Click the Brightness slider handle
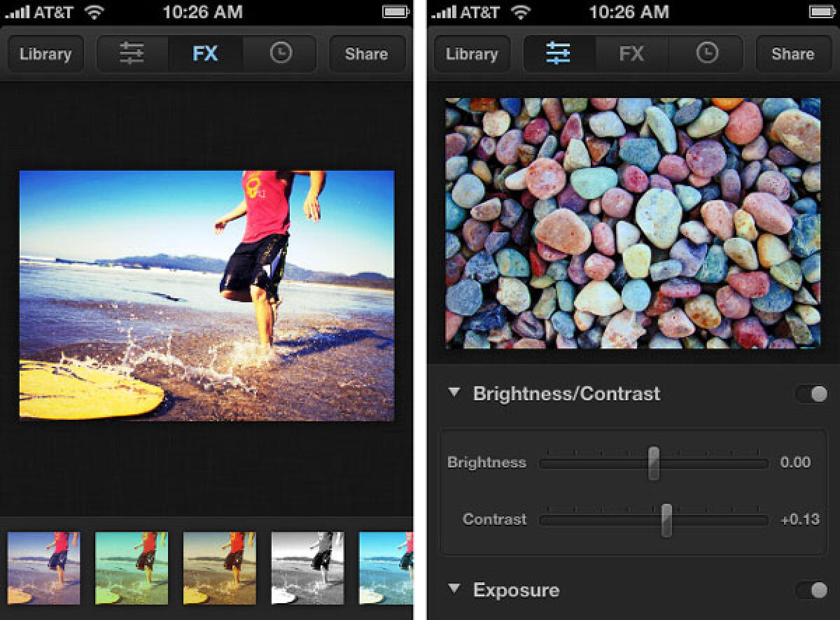This screenshot has width=840, height=620. [x=653, y=463]
